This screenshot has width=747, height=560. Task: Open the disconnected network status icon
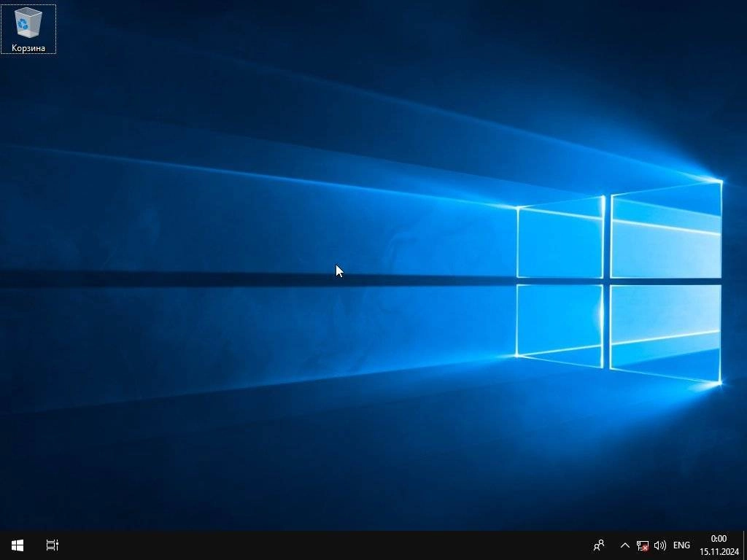pos(642,545)
